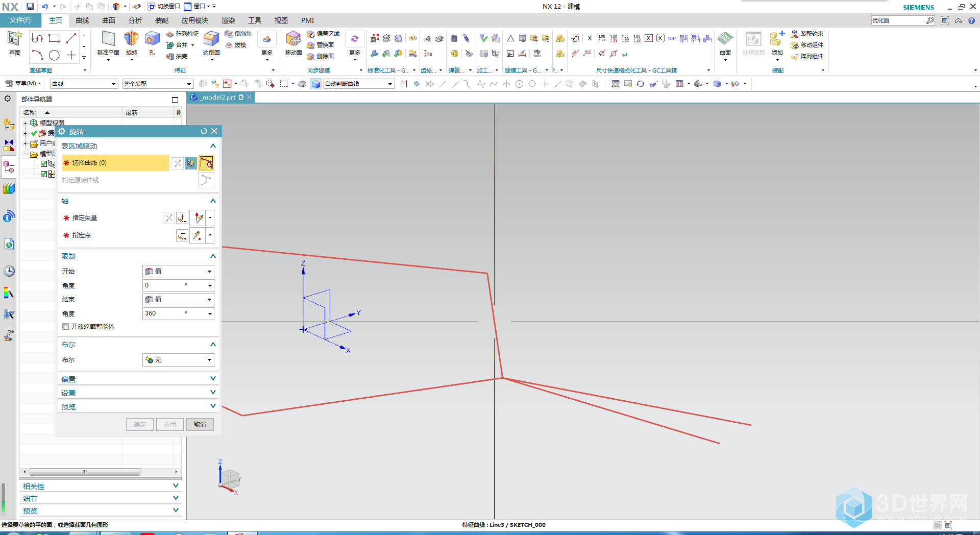Viewport: 980px width, 535px height.
Task: Click the 拔模 draft tool
Action: pyautogui.click(x=236, y=45)
